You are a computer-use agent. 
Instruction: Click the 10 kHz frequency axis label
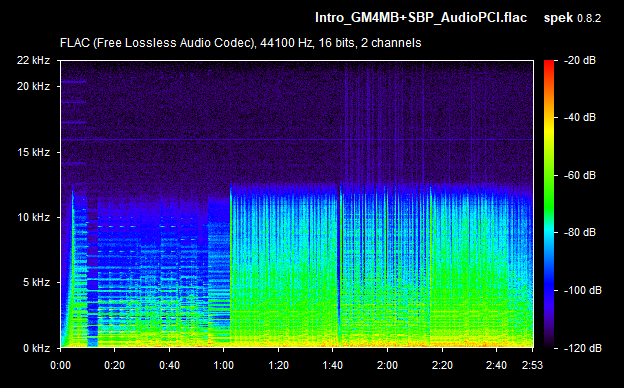(x=33, y=217)
